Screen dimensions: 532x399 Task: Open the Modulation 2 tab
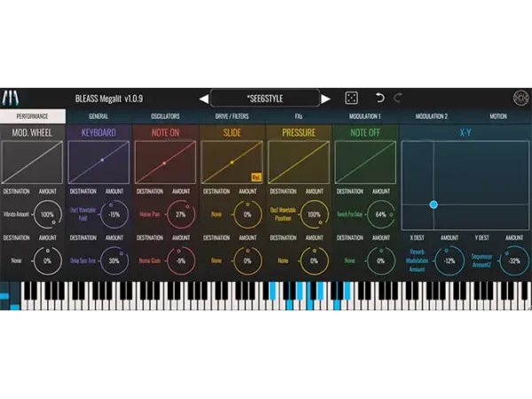point(432,116)
